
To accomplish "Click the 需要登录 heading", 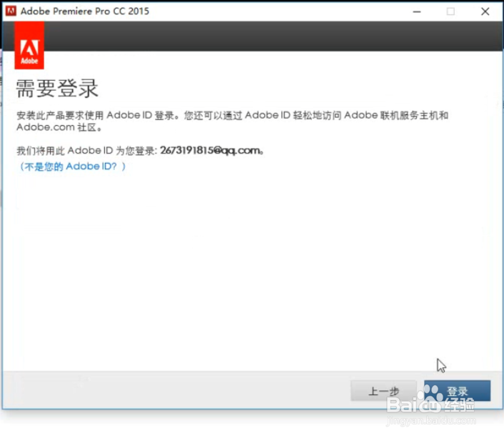I will click(x=57, y=88).
